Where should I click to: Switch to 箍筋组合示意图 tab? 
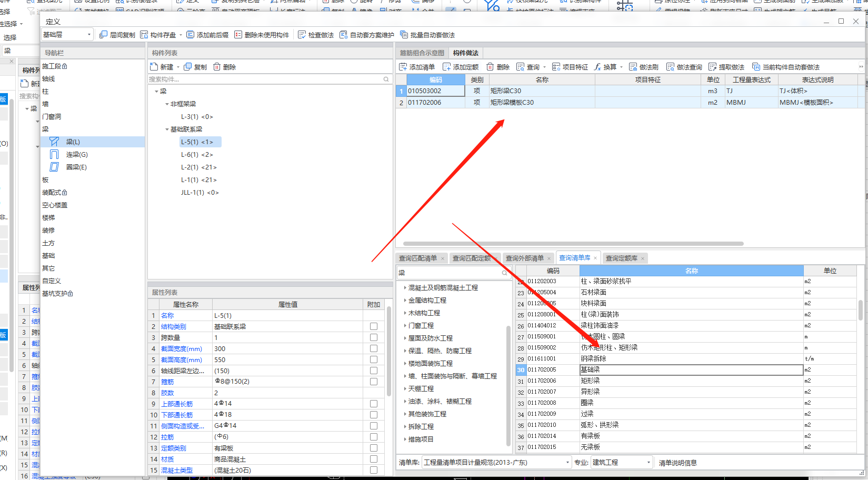point(422,53)
